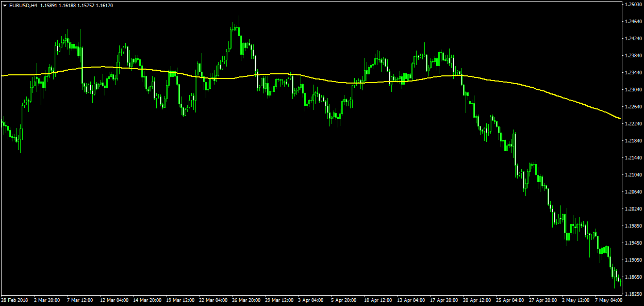
Task: Open the OHLC display by clicking 1.16170 close price
Action: click(x=104, y=5)
